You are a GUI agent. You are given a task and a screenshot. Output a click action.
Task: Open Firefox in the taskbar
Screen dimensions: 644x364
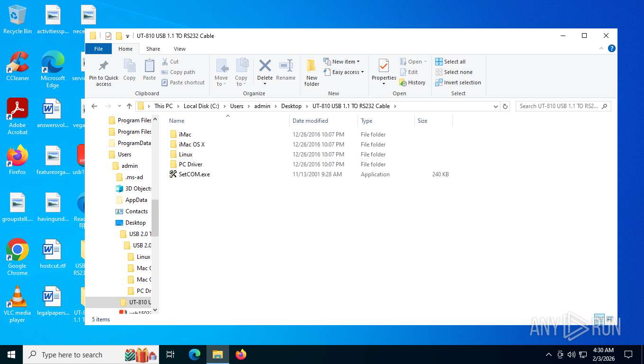point(241,354)
